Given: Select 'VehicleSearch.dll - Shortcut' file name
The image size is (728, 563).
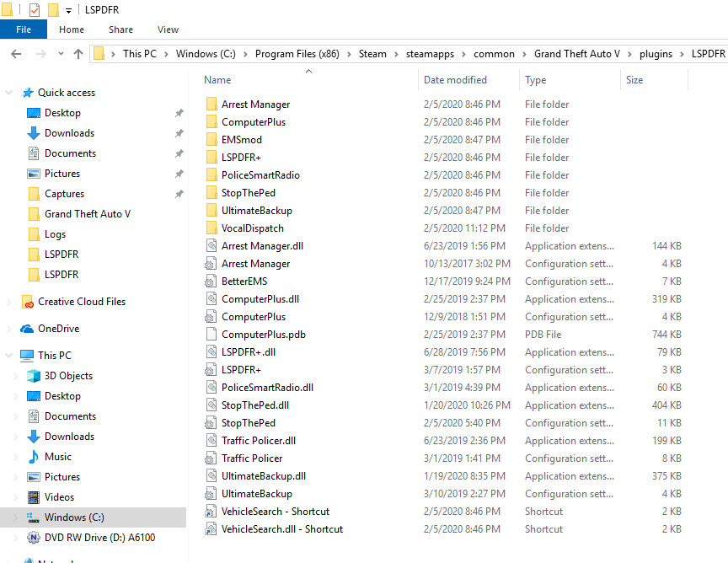Looking at the screenshot, I should click(281, 529).
